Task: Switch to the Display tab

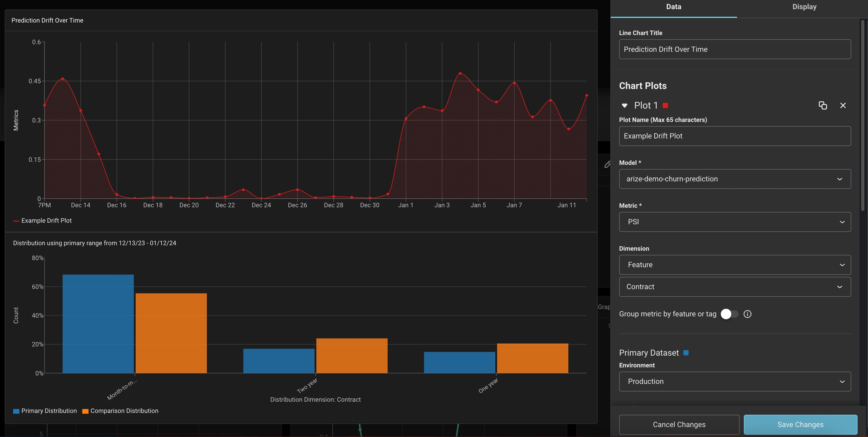Action: tap(804, 7)
